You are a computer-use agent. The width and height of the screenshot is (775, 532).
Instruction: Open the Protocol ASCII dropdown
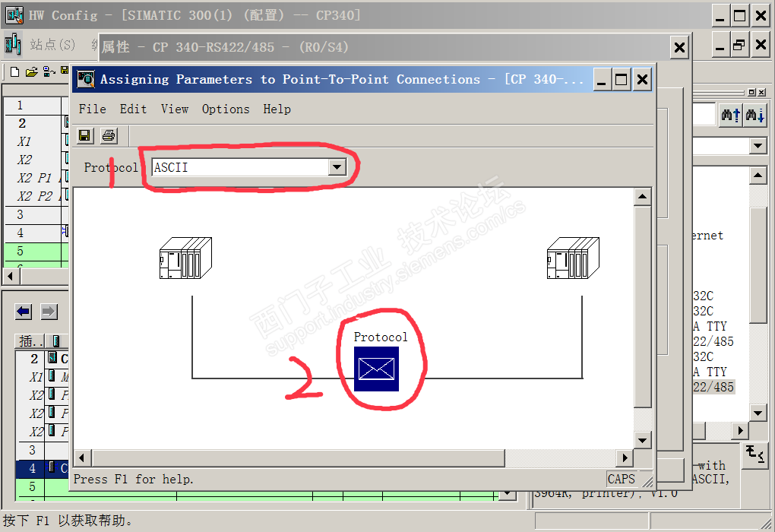tap(337, 167)
